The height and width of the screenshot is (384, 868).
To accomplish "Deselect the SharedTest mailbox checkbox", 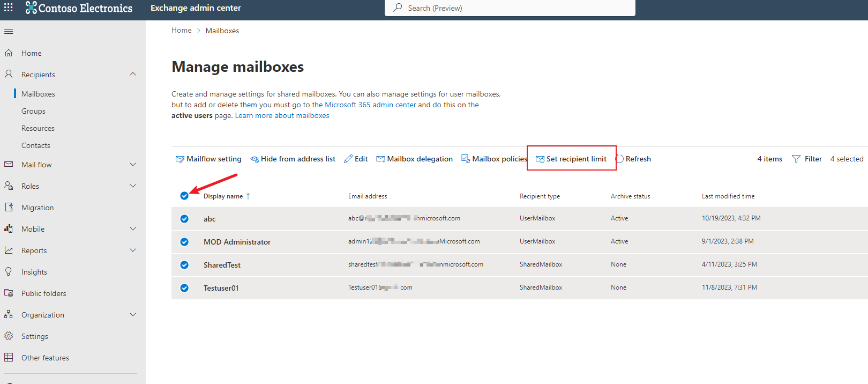I will [x=184, y=265].
